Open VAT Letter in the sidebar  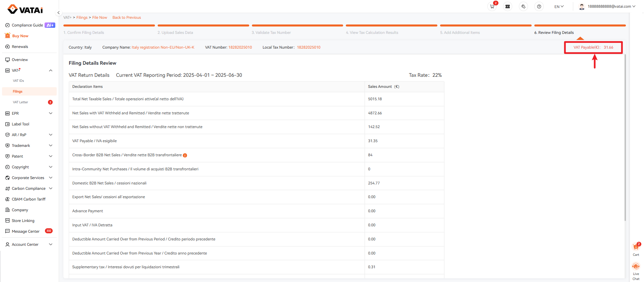(20, 102)
